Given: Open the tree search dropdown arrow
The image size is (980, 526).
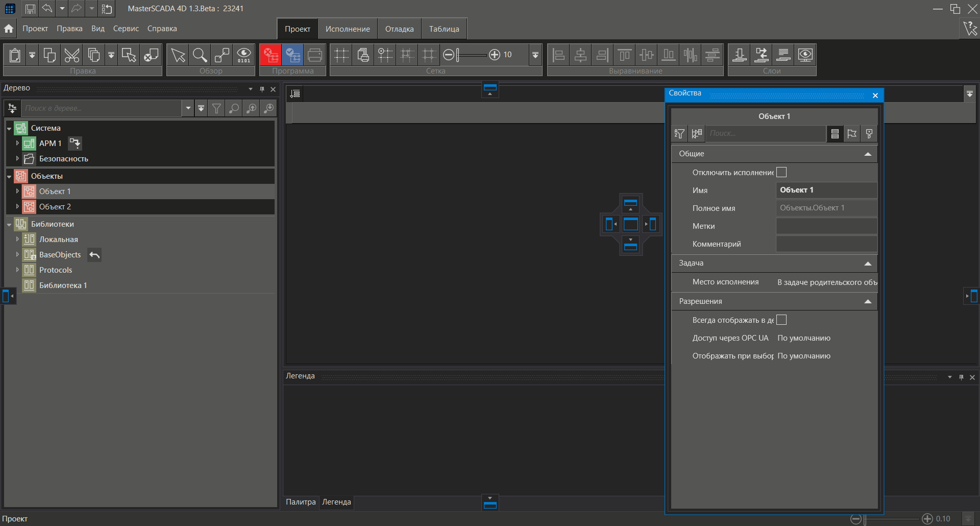Looking at the screenshot, I should pos(188,108).
